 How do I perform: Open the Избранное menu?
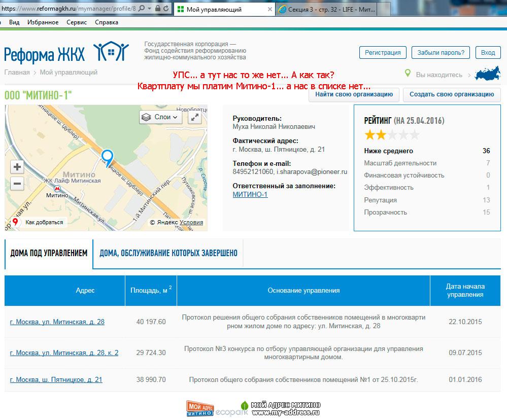[x=43, y=22]
